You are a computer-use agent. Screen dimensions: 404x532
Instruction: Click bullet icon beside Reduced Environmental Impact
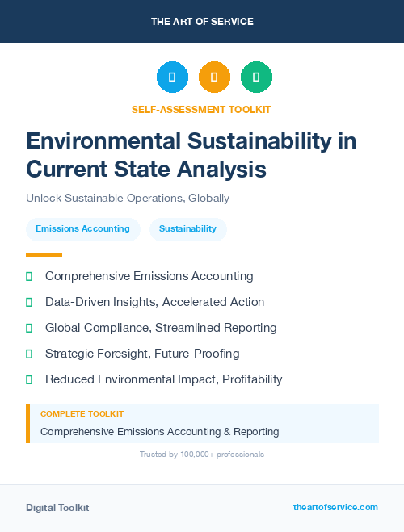pyautogui.click(x=29, y=379)
